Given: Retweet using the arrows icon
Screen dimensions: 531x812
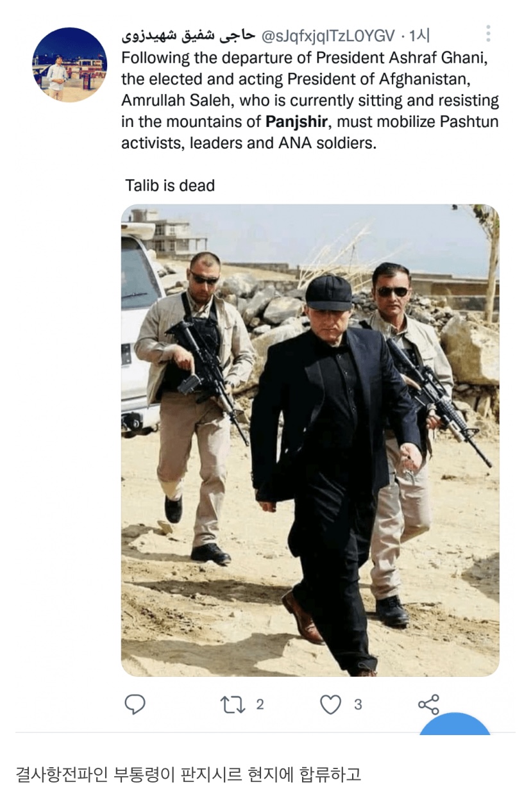Looking at the screenshot, I should click(x=232, y=704).
